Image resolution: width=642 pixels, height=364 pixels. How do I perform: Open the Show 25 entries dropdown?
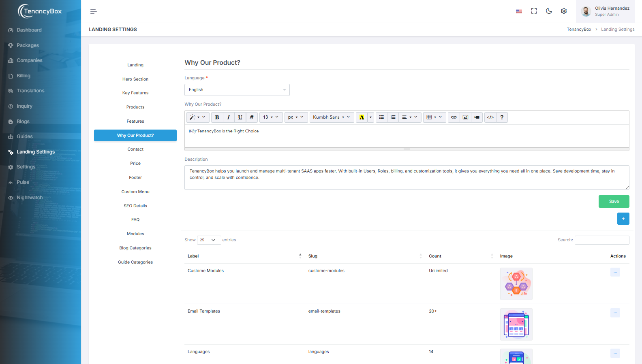209,240
